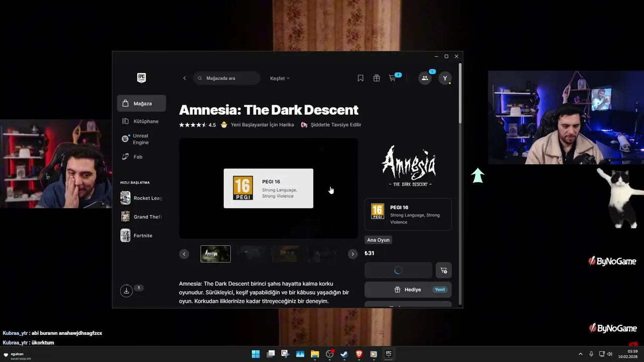Image resolution: width=644 pixels, height=362 pixels.
Task: Expand the Keşfet dropdown menu
Action: coord(280,78)
